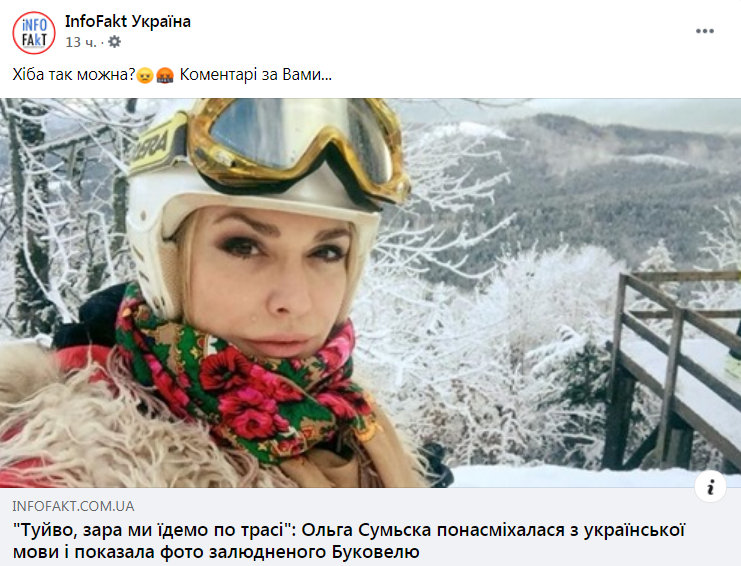Image resolution: width=741 pixels, height=566 pixels.
Task: Open headline about Ольга Сумська
Action: pyautogui.click(x=349, y=540)
